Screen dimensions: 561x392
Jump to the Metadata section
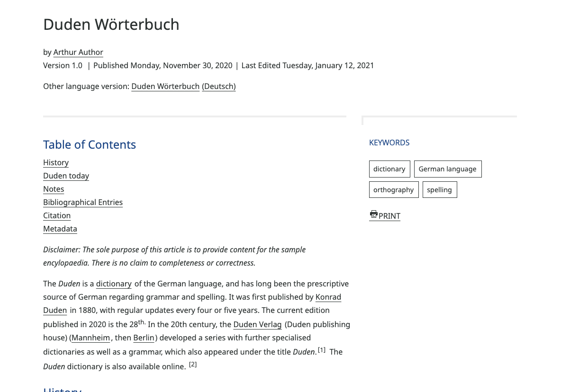coord(60,229)
